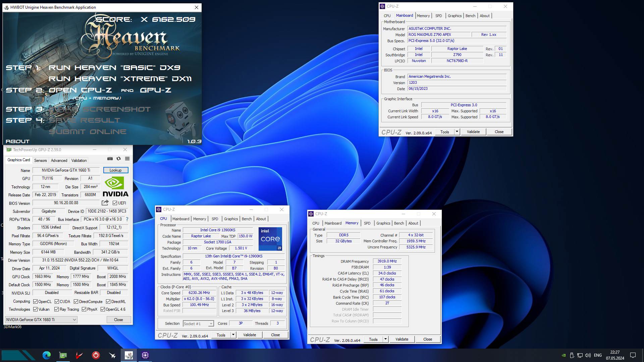644x362 pixels.
Task: Open the network tray icon
Action: pyautogui.click(x=580, y=355)
